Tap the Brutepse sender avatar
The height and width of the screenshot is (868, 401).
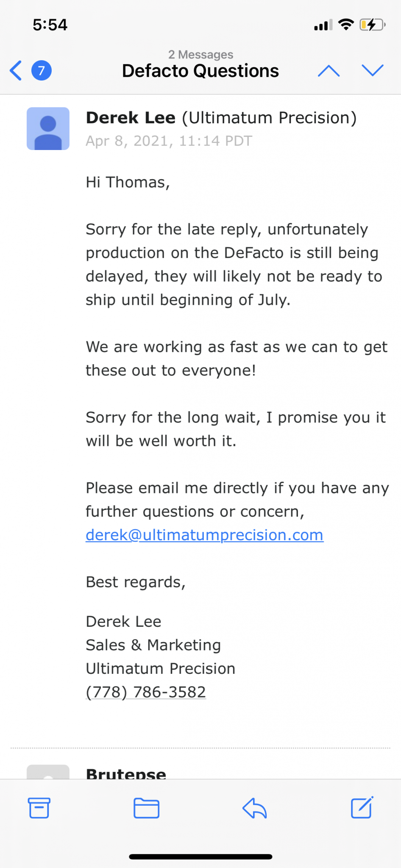tap(48, 772)
